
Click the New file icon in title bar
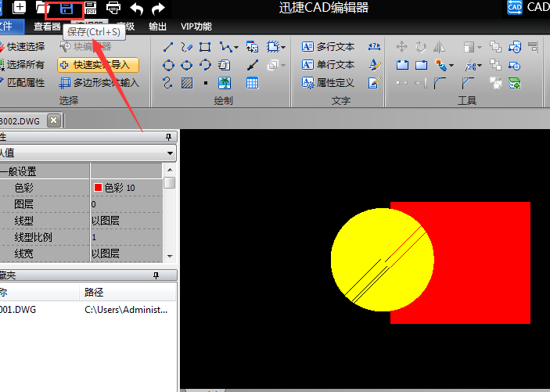tap(19, 8)
